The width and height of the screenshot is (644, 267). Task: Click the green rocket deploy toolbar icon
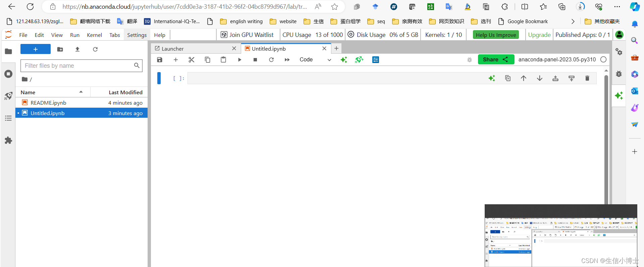point(360,60)
